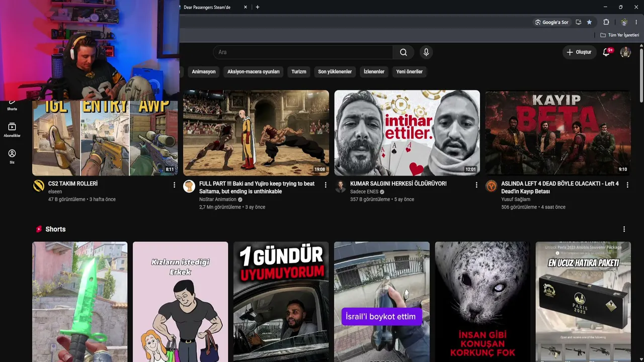
Task: Click the KUMAR SALGINI HERKESİ ÖLDÜRÜYOR title
Action: pyautogui.click(x=398, y=184)
